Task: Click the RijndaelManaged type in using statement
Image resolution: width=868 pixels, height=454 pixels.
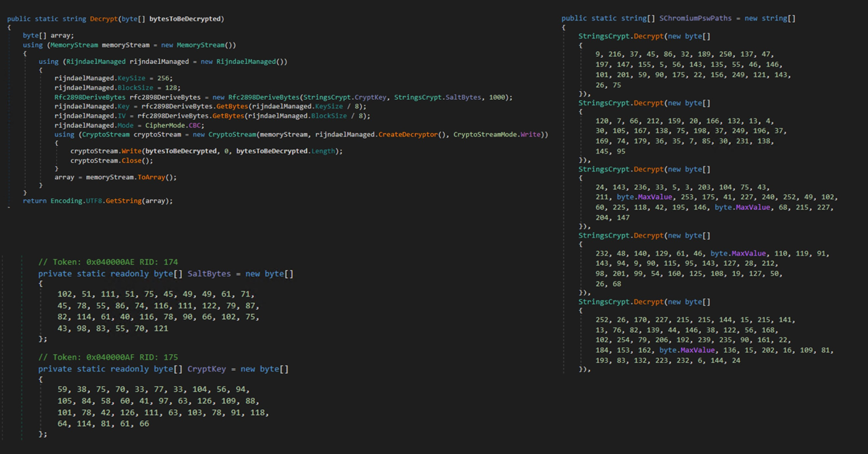Action: click(x=95, y=62)
